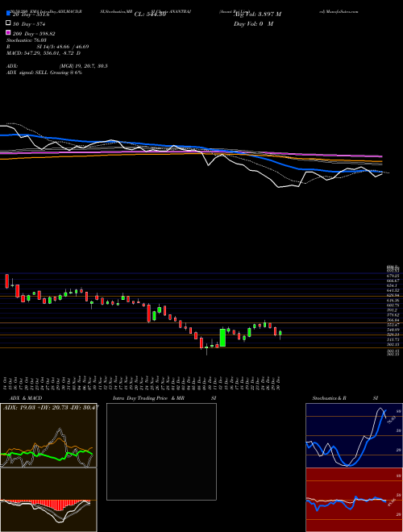Click the '(MGR) 19, 20.7, 30.5' ADX values
This screenshot has width=403, height=532.
click(x=84, y=66)
